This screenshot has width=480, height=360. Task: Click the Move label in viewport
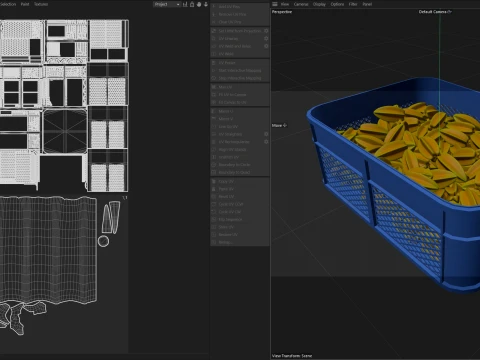pyautogui.click(x=277, y=125)
